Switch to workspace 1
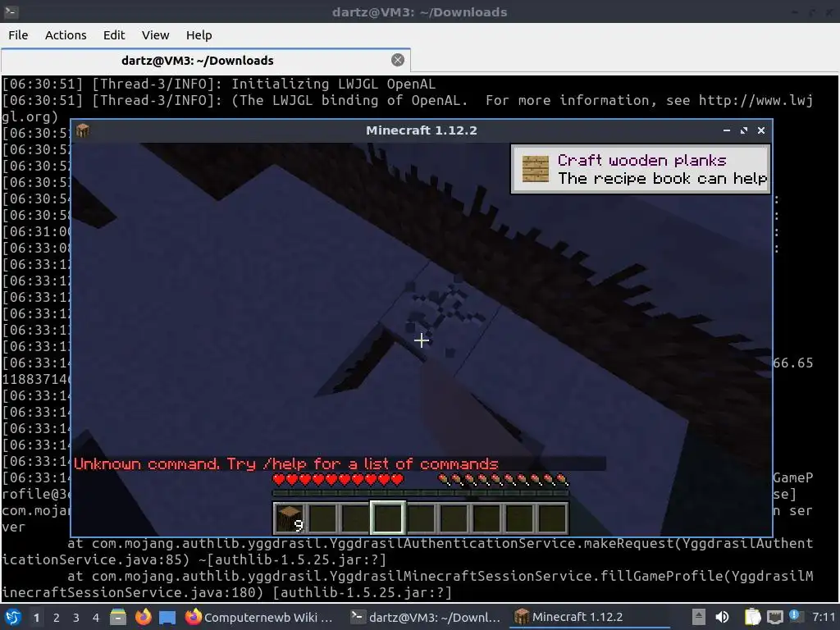Viewport: 840px width, 630px height. click(x=36, y=618)
